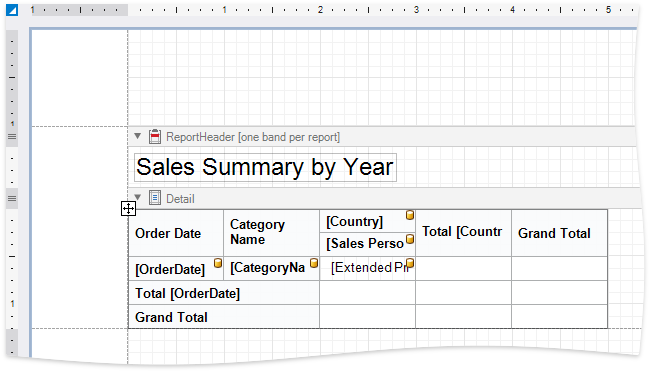The image size is (651, 373).
Task: Collapse the Detail band
Action: [x=138, y=198]
